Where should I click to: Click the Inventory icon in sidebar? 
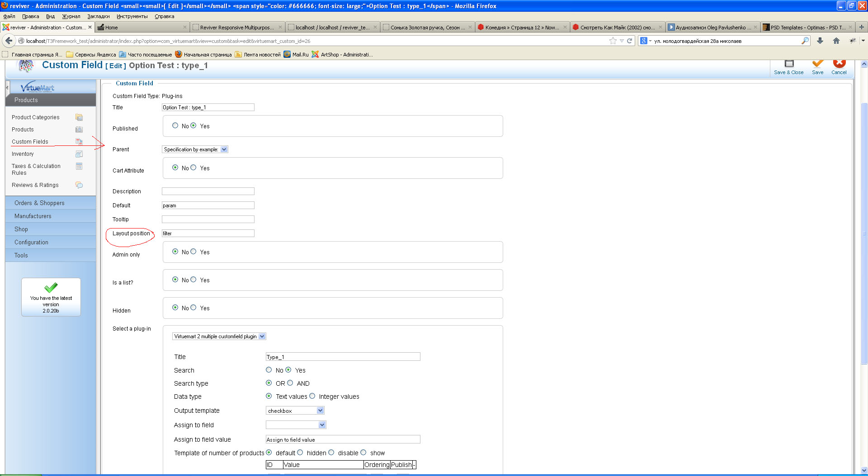click(x=79, y=154)
